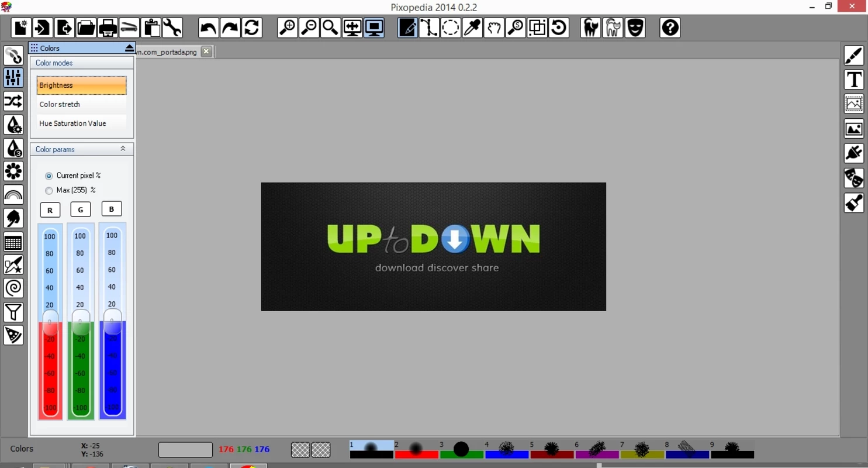Close the portada.png image tab
This screenshot has height=468, width=868.
click(206, 51)
